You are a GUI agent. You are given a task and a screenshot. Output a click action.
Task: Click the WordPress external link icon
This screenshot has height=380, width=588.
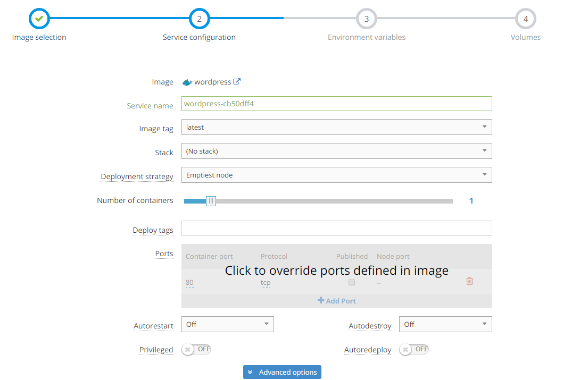coord(237,82)
